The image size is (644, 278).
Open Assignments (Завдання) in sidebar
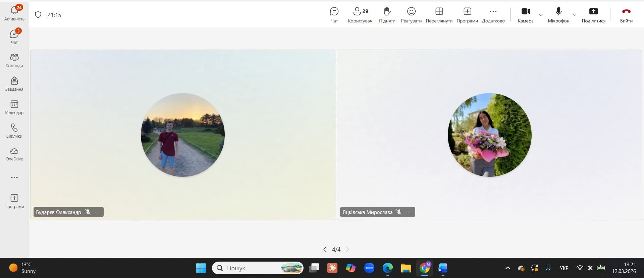(x=14, y=84)
